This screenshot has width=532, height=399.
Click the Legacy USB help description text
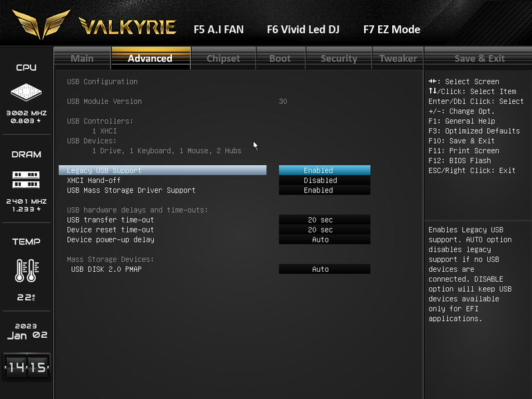click(x=470, y=274)
